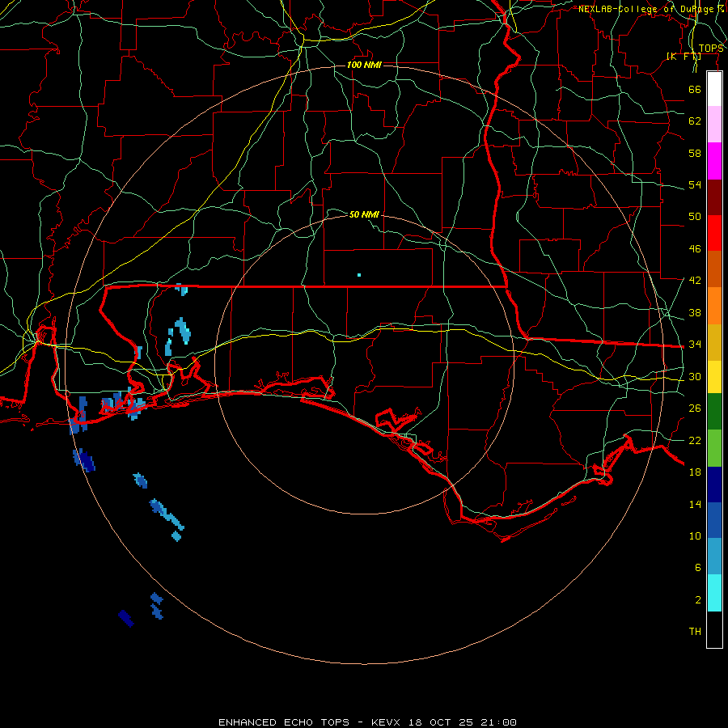Click the legend value '58'

[x=695, y=153]
